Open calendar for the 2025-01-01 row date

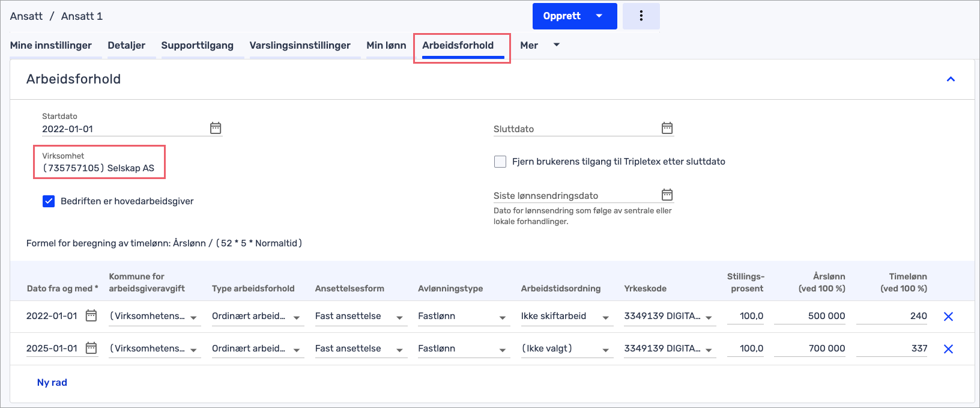[x=91, y=348]
